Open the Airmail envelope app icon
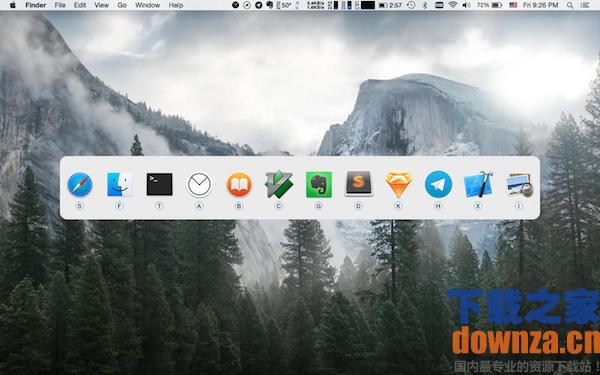The image size is (600, 375). [x=199, y=184]
